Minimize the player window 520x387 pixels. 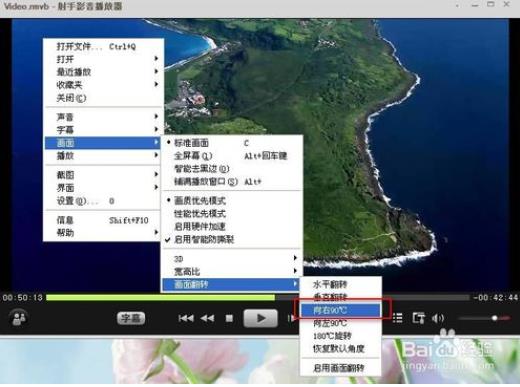pos(475,5)
